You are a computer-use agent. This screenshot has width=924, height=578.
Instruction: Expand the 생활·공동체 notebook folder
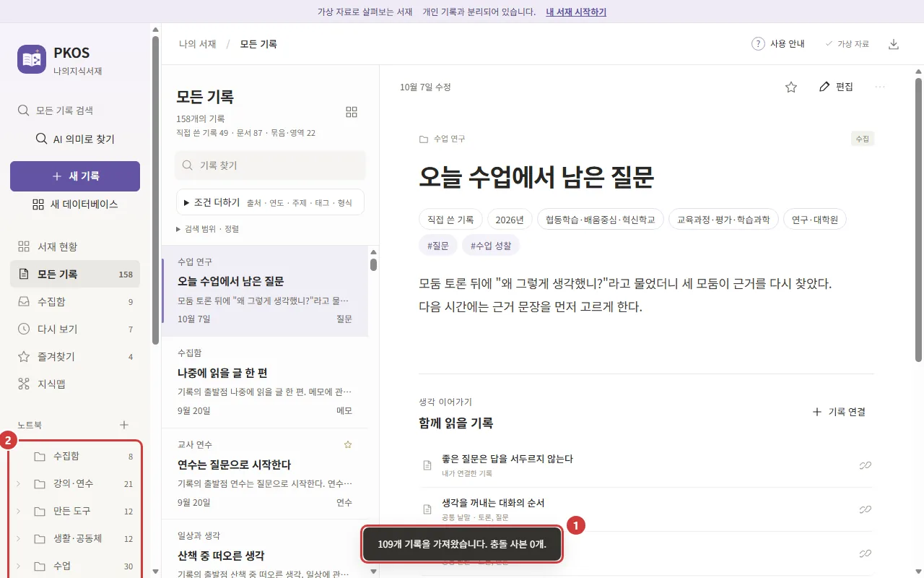[19, 538]
